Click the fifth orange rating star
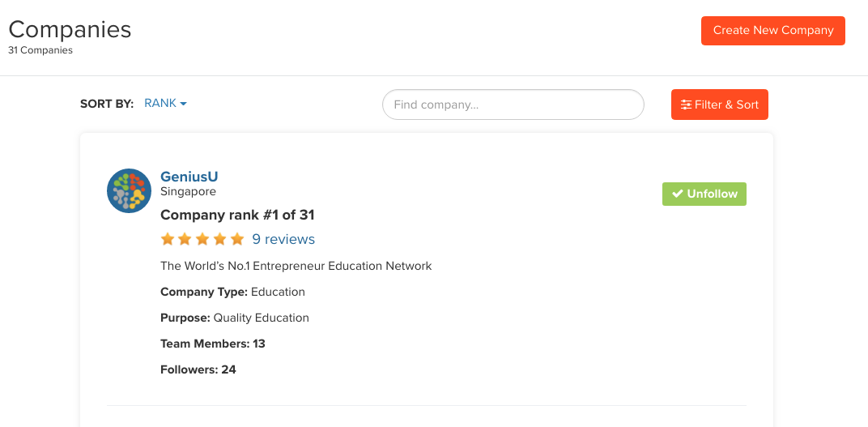868x427 pixels. pos(237,239)
